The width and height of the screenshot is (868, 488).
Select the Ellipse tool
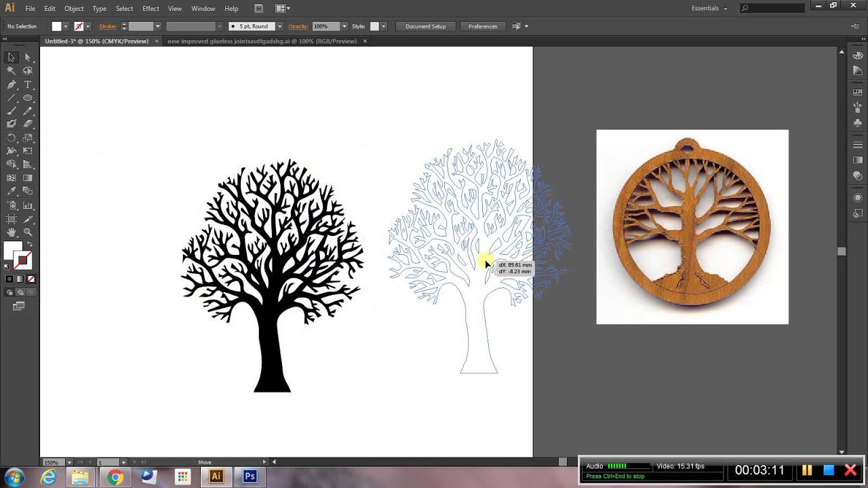click(x=28, y=98)
